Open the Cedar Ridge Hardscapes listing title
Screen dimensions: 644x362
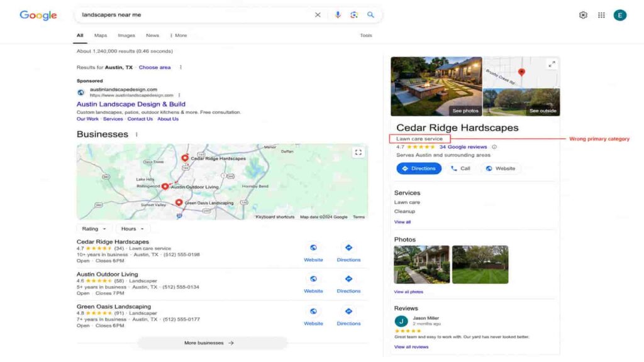point(113,242)
